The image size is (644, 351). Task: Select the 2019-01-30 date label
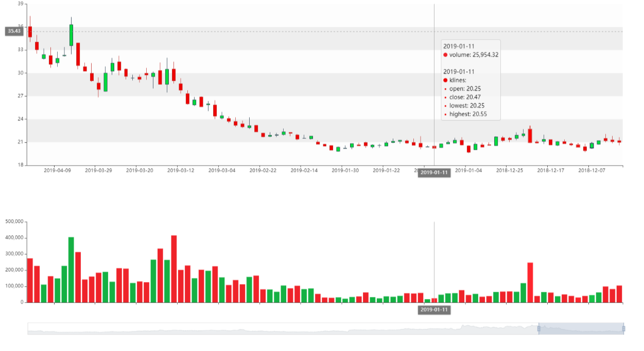click(x=345, y=170)
